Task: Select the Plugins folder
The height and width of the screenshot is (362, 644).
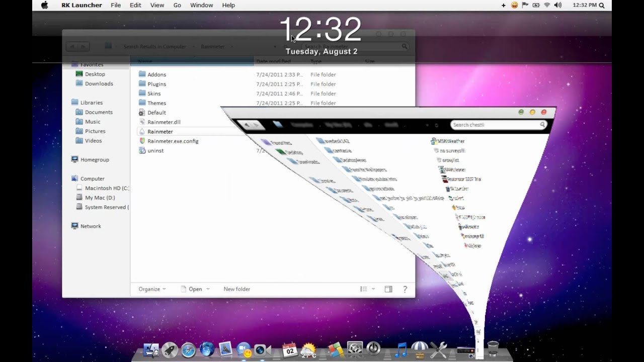Action: pyautogui.click(x=152, y=84)
